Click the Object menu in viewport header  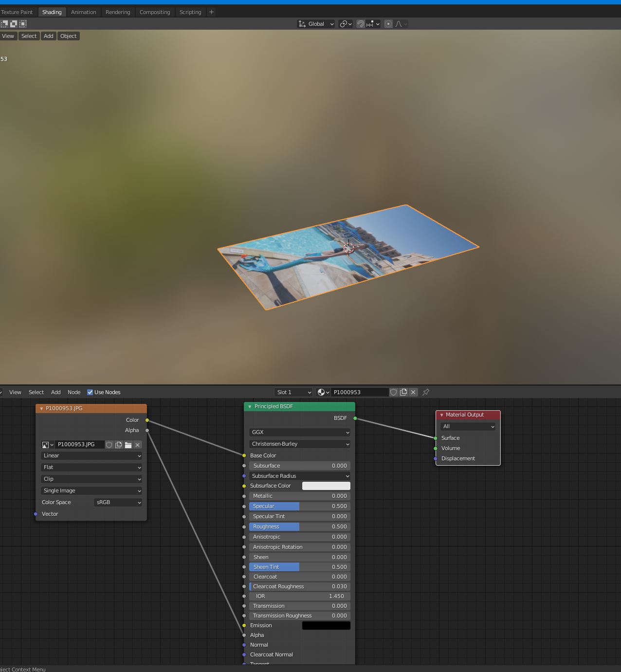tap(68, 36)
